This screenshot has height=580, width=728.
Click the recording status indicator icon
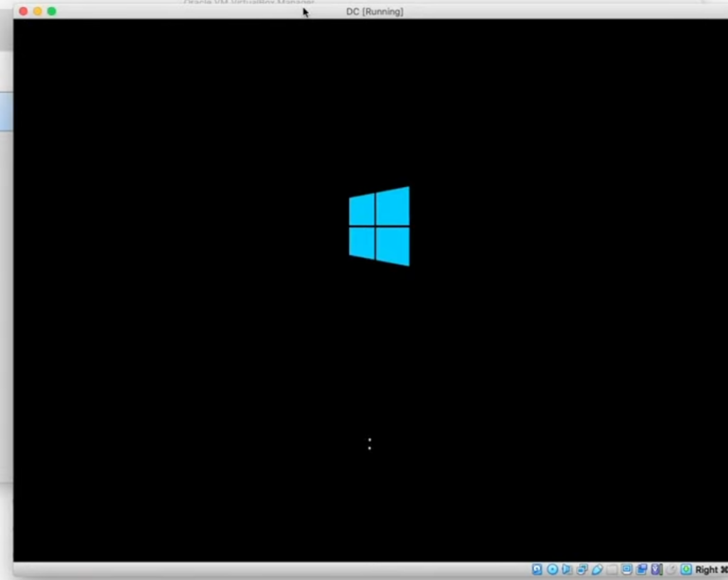[x=641, y=569]
